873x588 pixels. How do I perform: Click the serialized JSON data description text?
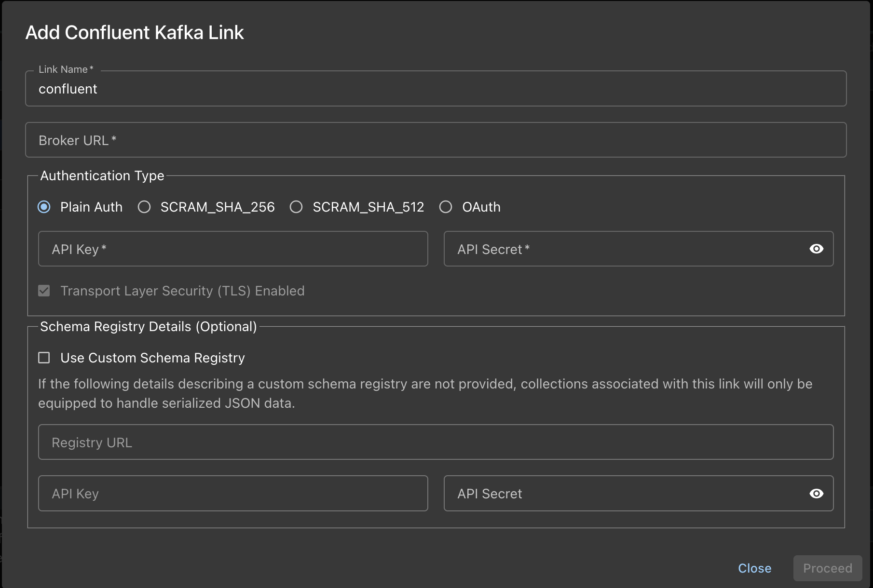tap(425, 393)
